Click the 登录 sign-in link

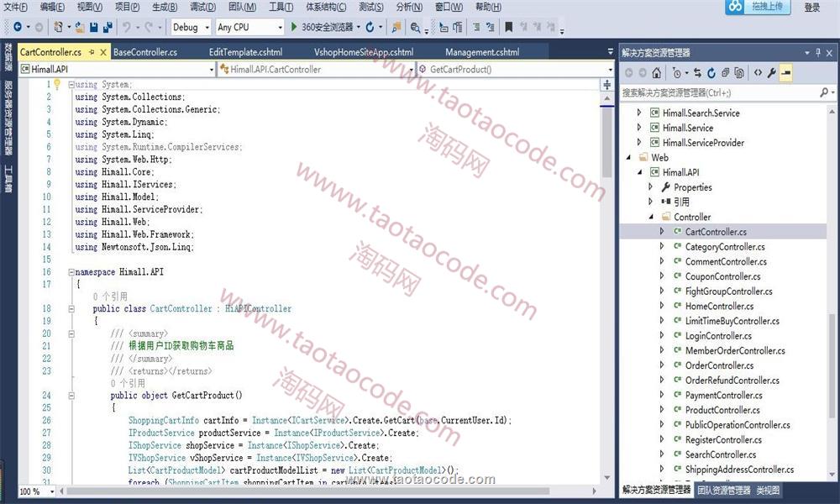tap(811, 8)
